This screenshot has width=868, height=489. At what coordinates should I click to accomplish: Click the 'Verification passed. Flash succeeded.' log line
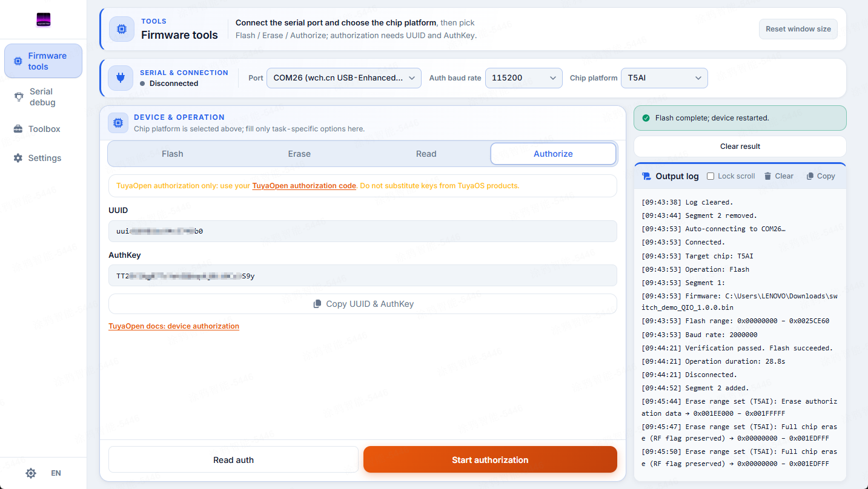point(737,348)
